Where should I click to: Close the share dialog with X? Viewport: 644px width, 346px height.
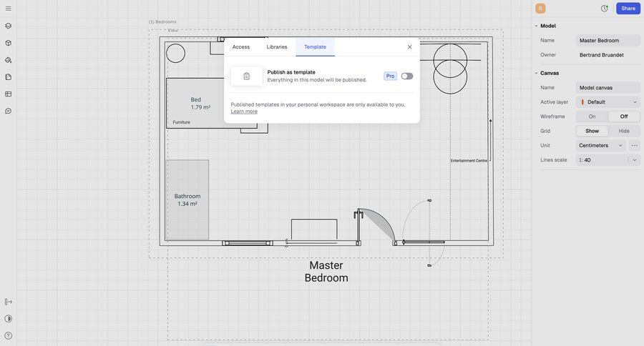[x=409, y=46]
